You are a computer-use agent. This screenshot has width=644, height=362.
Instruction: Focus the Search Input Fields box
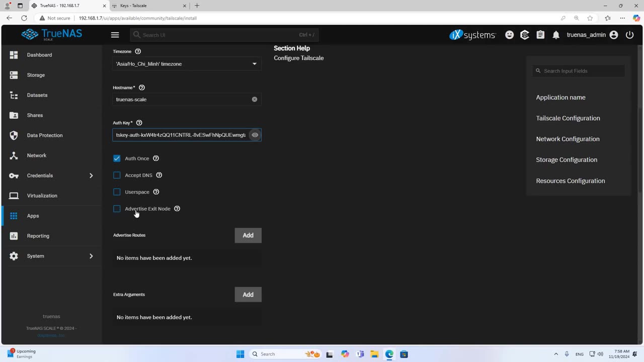pos(579,71)
